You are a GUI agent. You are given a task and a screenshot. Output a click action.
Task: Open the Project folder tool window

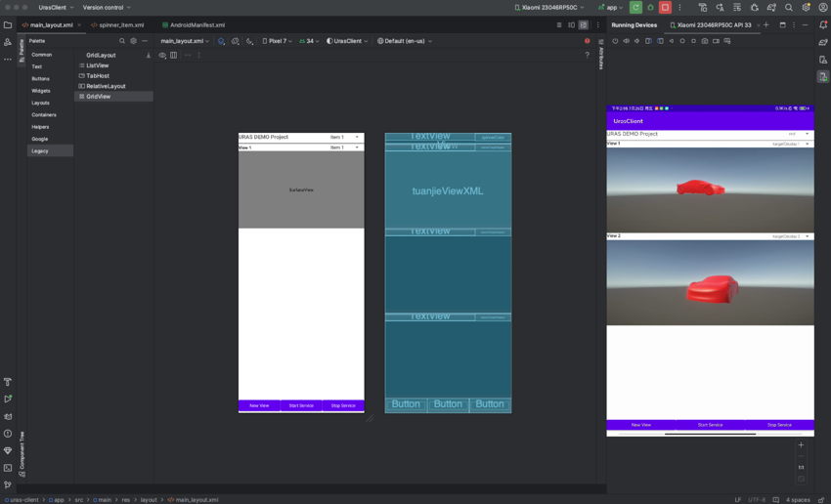pyautogui.click(x=8, y=25)
